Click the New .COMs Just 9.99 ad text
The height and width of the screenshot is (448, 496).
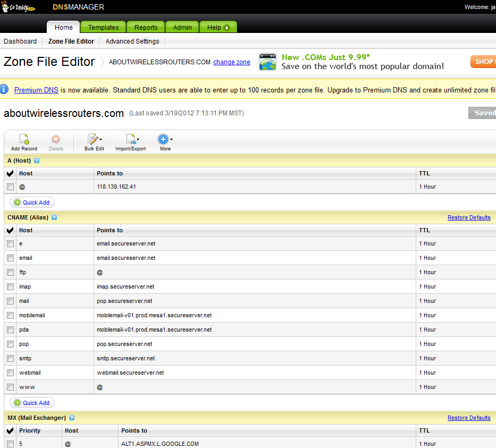coord(326,57)
